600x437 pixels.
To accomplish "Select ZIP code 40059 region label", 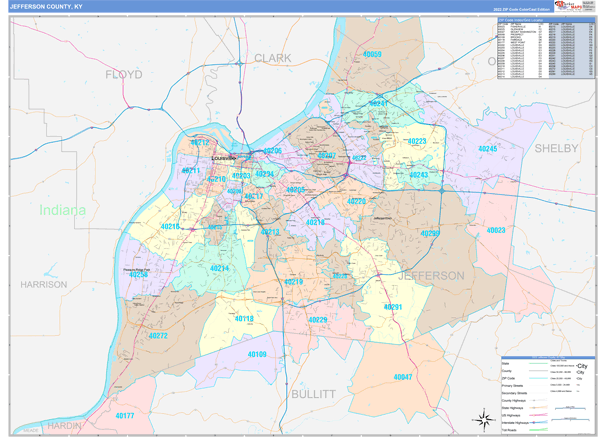I will click(x=372, y=54).
